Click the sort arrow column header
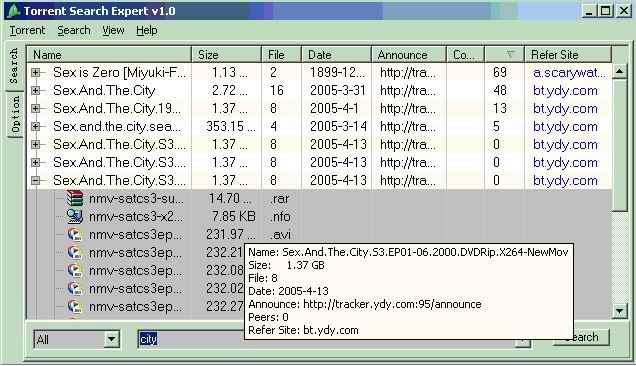The width and height of the screenshot is (636, 366). (x=504, y=54)
